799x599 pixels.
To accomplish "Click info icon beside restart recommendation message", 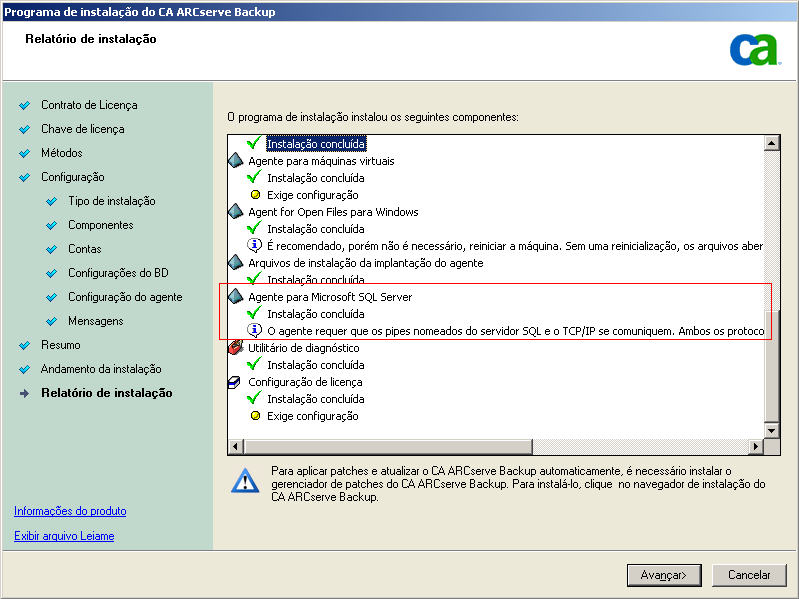I will pyautogui.click(x=254, y=246).
